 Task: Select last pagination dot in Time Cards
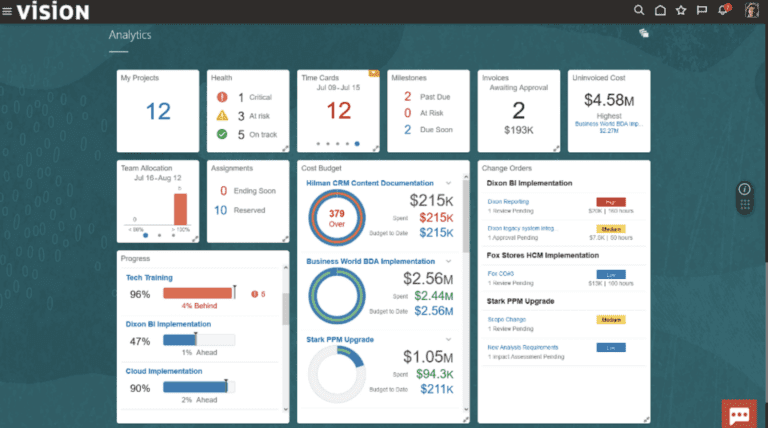point(357,143)
